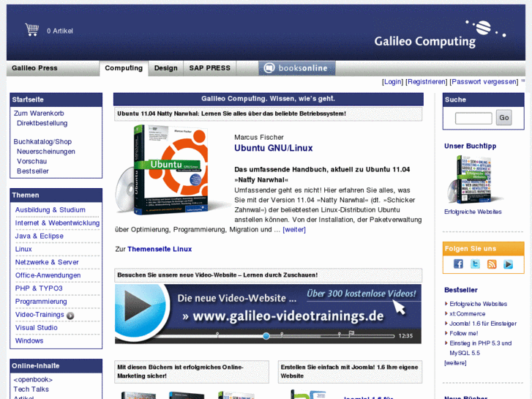The height and width of the screenshot is (399, 532).
Task: Switch to the Design tab
Action: coord(166,68)
